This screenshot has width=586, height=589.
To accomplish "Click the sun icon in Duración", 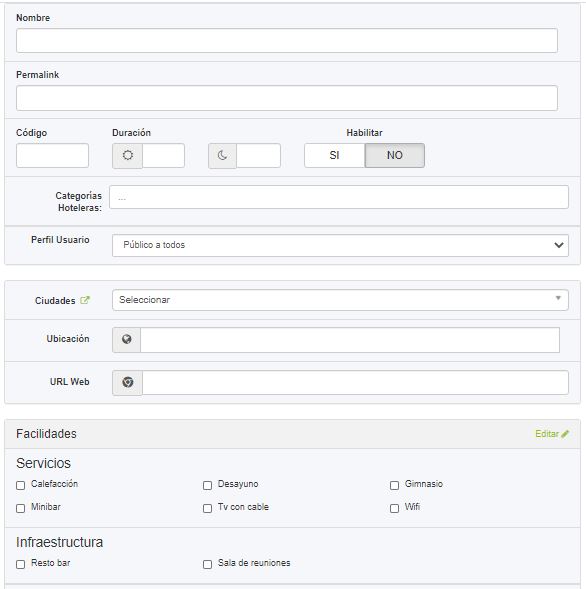I will pos(128,155).
